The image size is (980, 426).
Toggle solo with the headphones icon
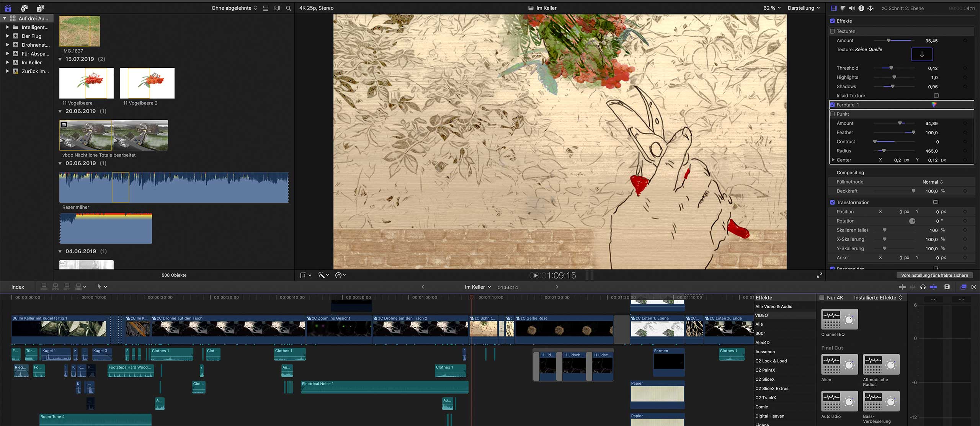pos(923,287)
